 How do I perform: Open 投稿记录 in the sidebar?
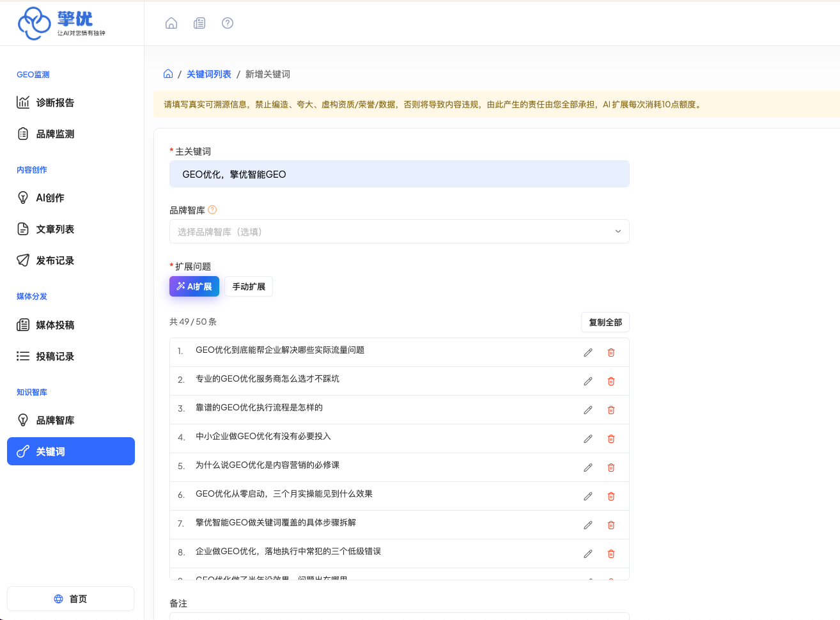click(71, 356)
